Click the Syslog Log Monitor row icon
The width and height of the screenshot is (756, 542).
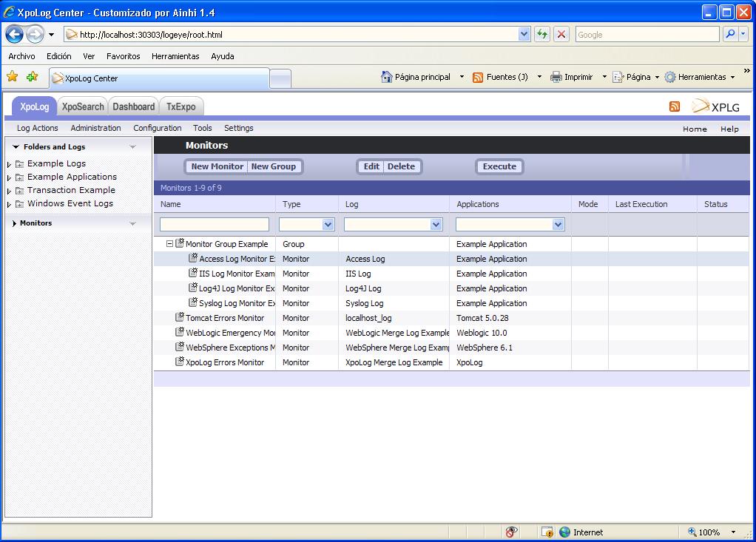[x=193, y=302]
